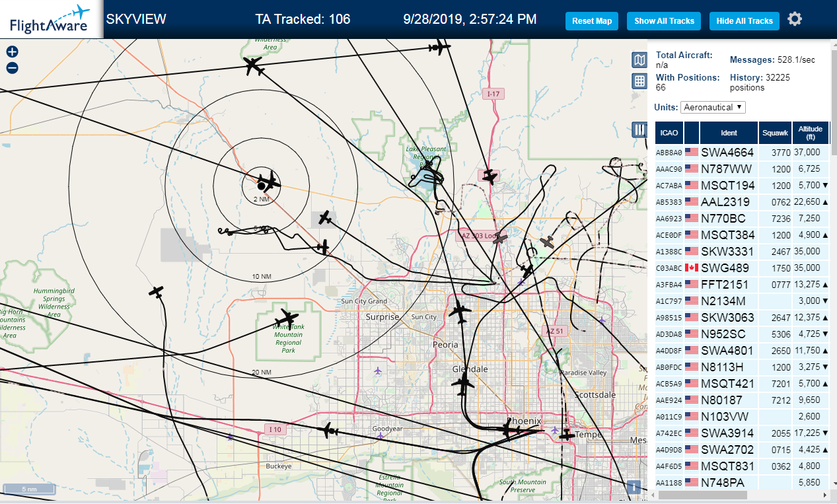Click Show All Tracks button

coord(664,20)
